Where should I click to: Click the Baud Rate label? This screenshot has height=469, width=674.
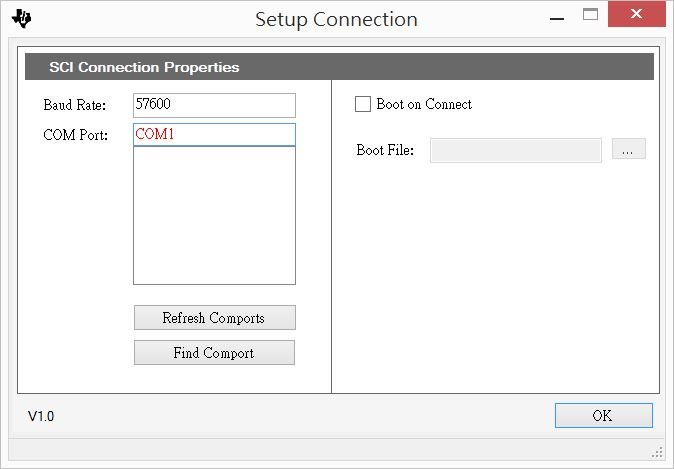coord(74,105)
